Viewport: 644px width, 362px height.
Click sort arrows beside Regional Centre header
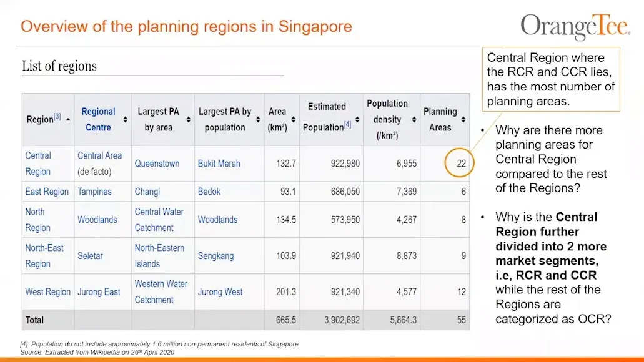coord(125,119)
